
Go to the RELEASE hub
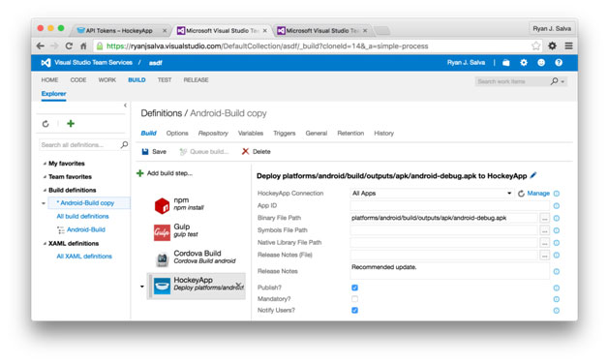[196, 79]
